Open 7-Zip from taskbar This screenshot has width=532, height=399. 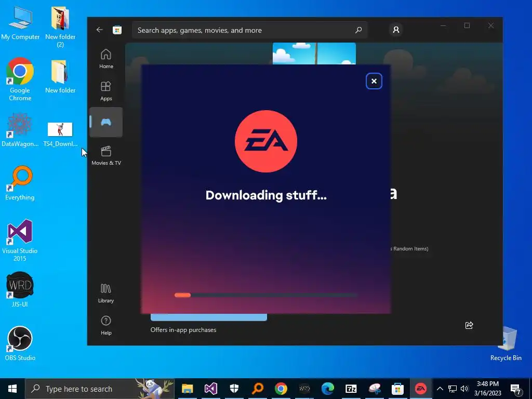click(x=351, y=389)
